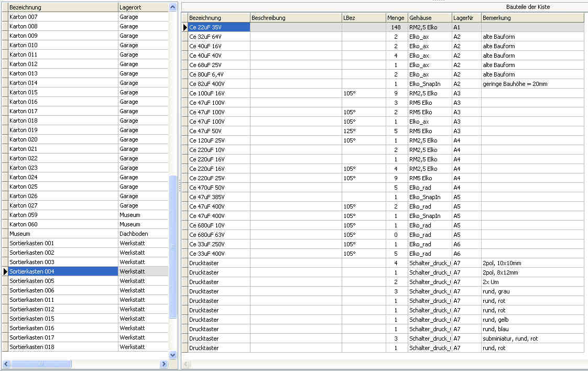Click the left list vertical scrollbar thumb
This screenshot has height=371, width=588.
[172, 247]
